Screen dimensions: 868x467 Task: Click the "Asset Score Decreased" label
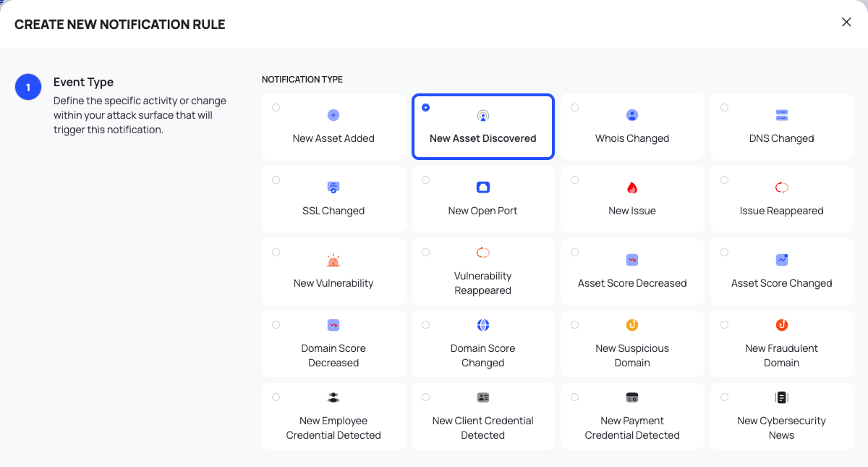tap(632, 283)
